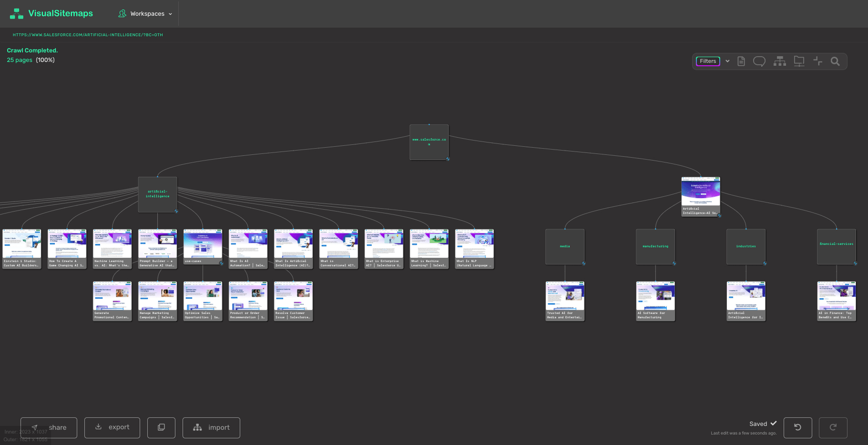
Task: Open What is Enterprise AI thumbnail
Action: click(384, 249)
